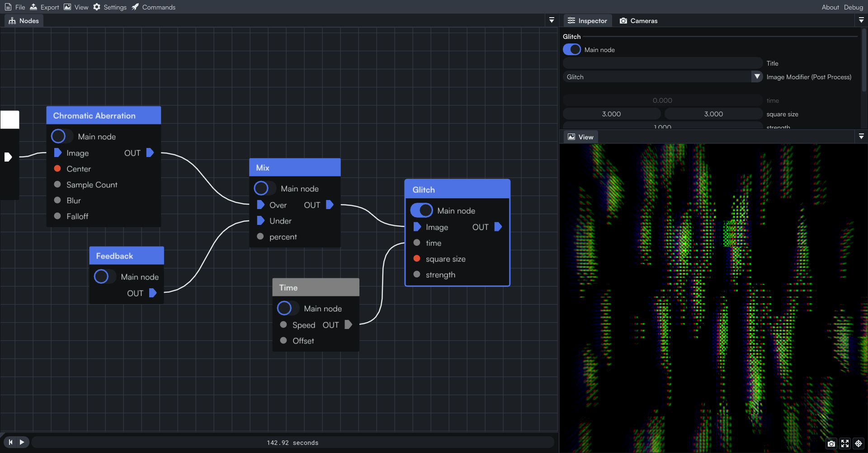Screen dimensions: 868x453
Task: Expand the View panel options menu
Action: 861,137
